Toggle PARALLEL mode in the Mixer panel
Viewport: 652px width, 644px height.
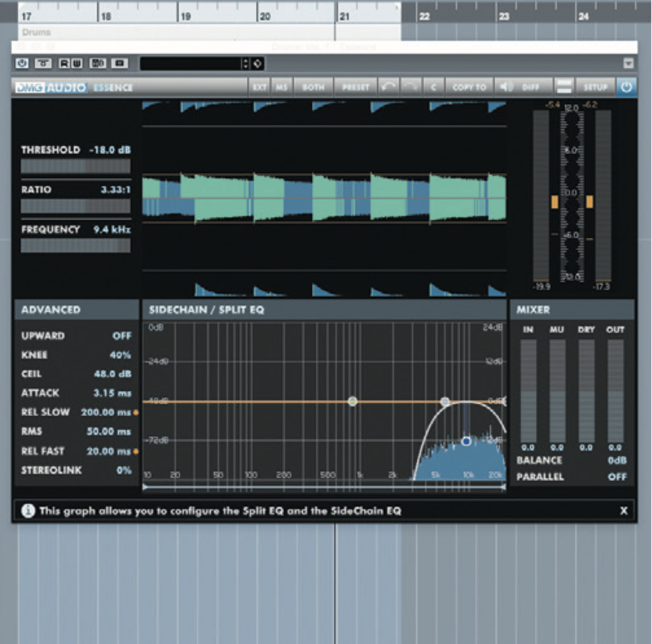pos(616,476)
